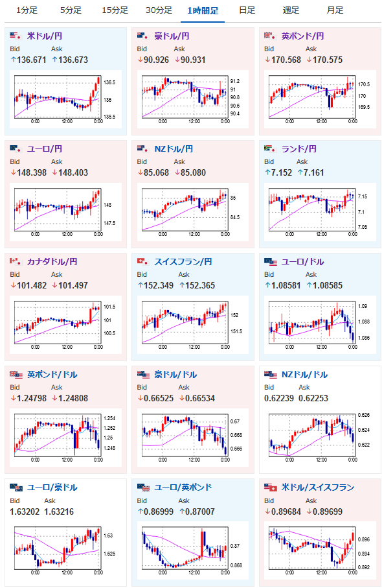The height and width of the screenshot is (588, 382).
Task: Click the Australia flag icon beside 豪ドル/円
Action: [x=143, y=36]
